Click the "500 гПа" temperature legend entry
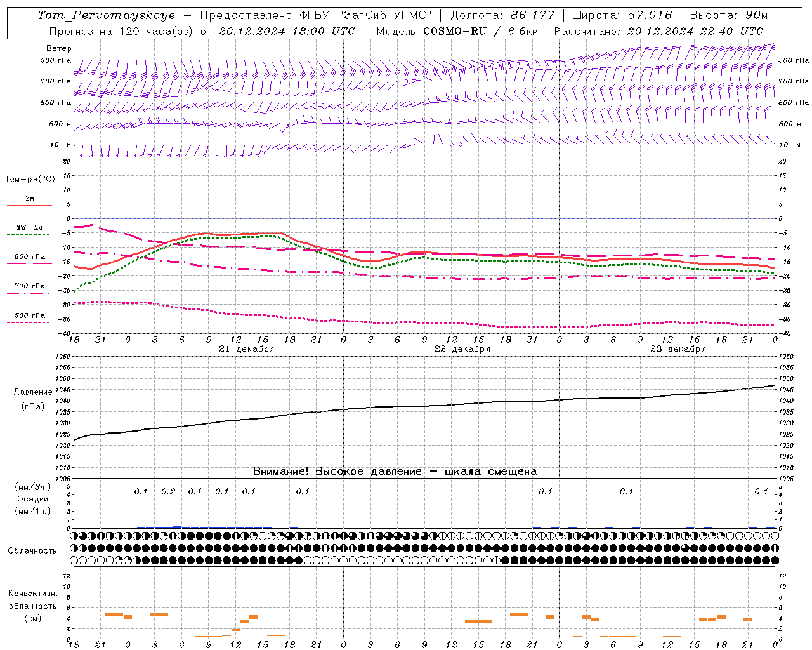812x650 pixels. pos(30,315)
